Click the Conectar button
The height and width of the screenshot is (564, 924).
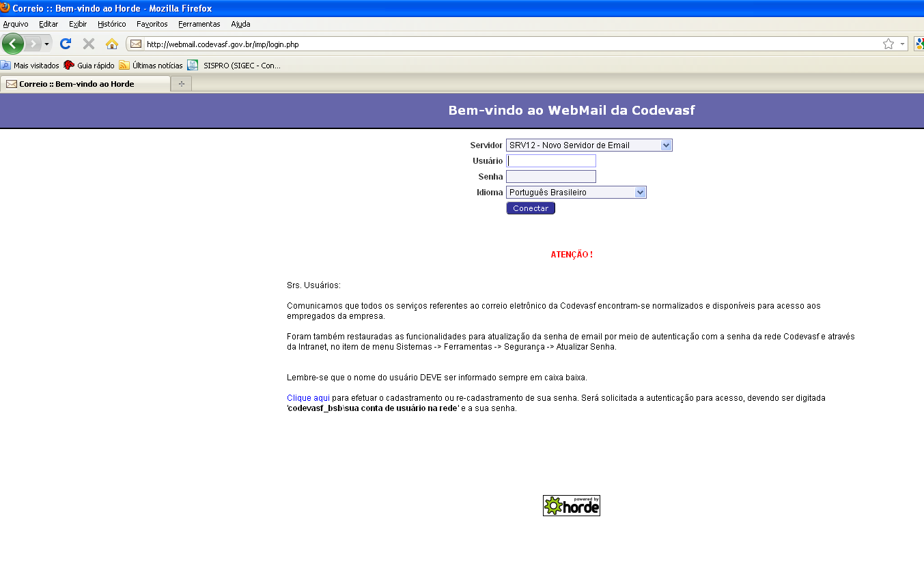click(531, 208)
